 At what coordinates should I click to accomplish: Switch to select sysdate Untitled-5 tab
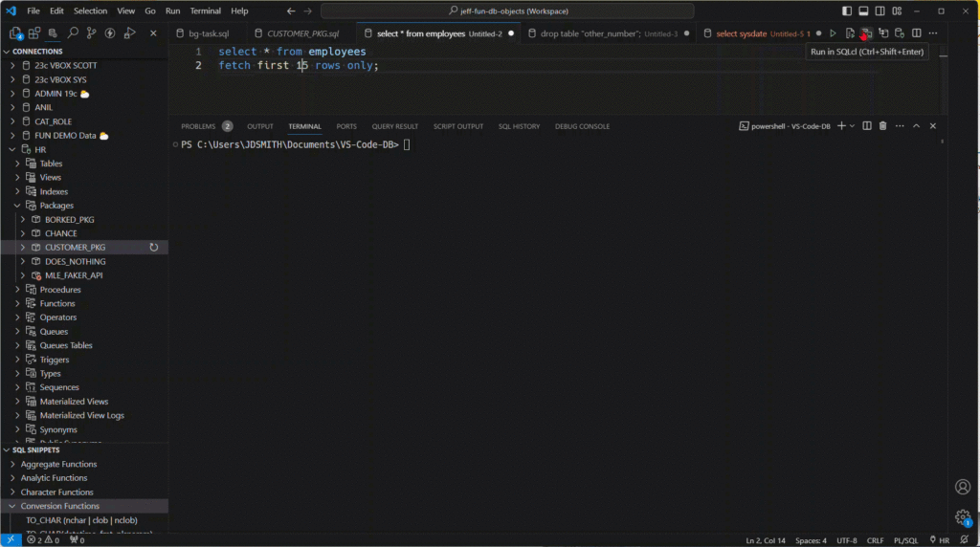(761, 33)
